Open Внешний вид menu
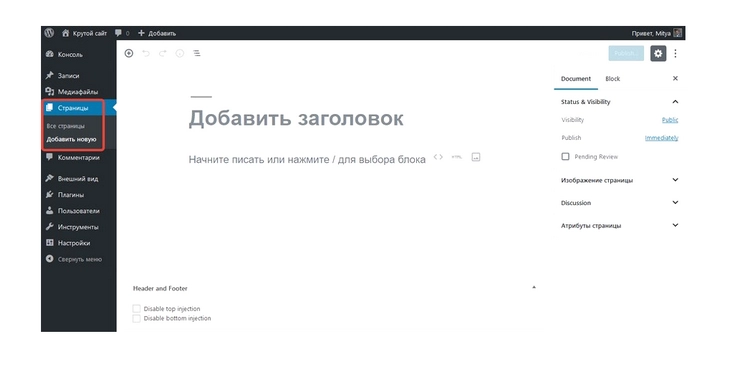 point(79,178)
